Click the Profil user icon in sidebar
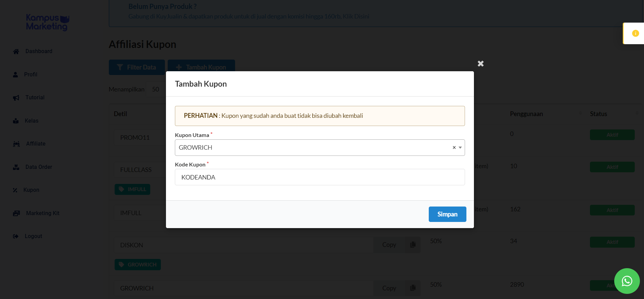Image resolution: width=644 pixels, height=299 pixels. tap(15, 75)
